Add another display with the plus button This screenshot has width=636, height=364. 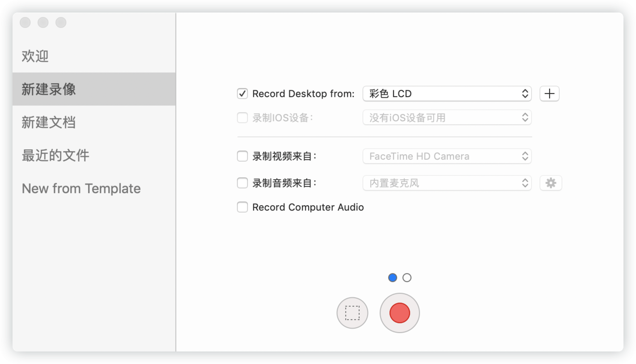point(549,93)
